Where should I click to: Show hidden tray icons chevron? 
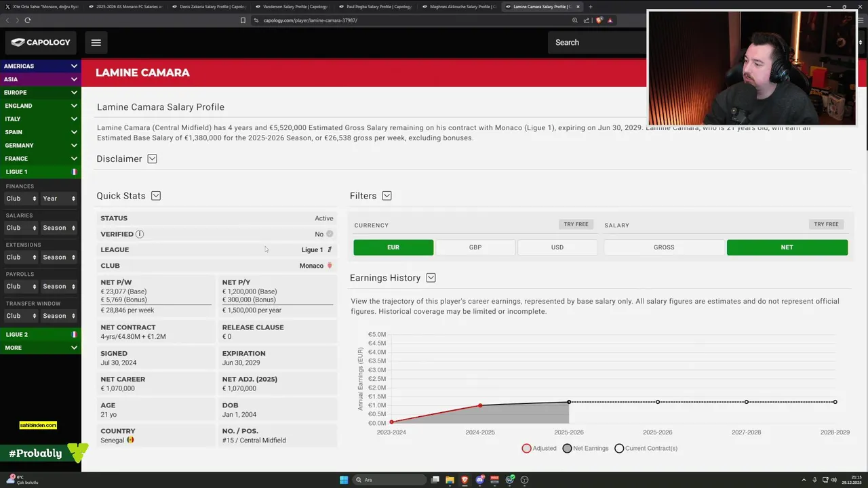coord(805,480)
